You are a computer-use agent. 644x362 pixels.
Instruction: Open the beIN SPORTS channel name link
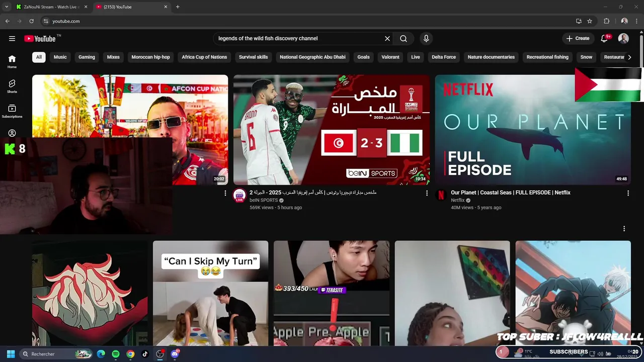[x=264, y=200]
